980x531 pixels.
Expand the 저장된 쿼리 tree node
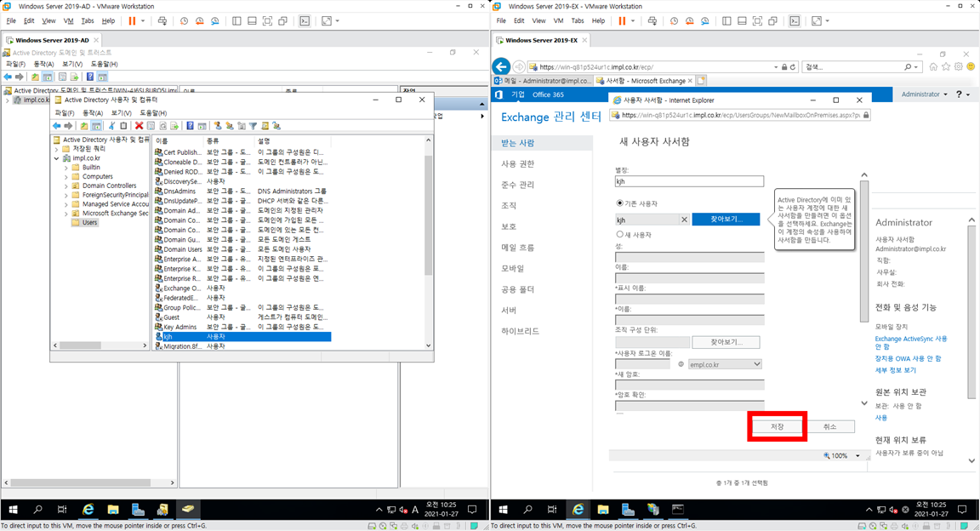[x=57, y=150]
